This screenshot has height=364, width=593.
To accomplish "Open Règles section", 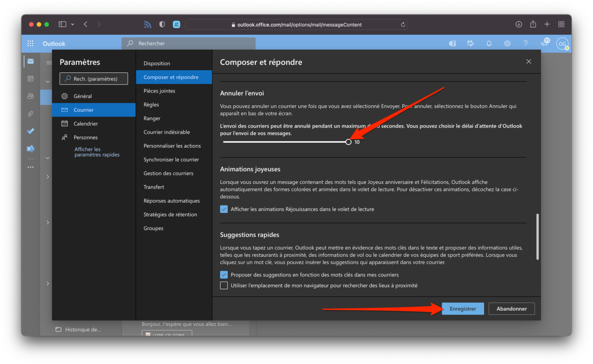I will [x=174, y=104].
